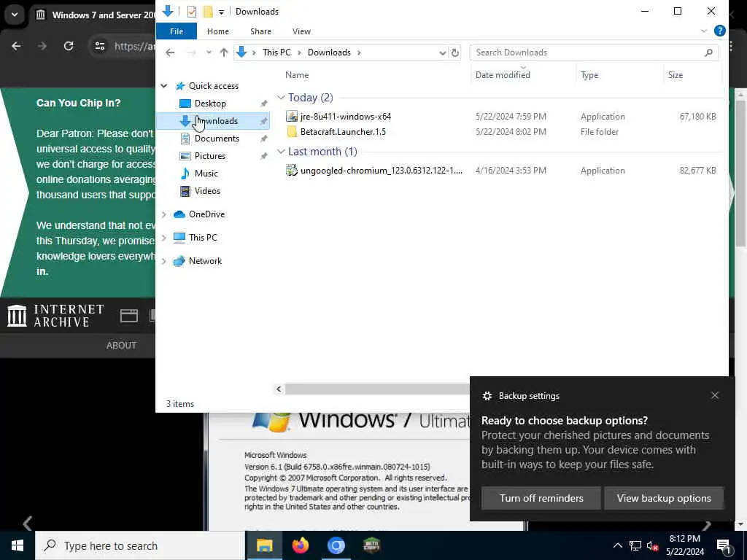Refresh the Downloads folder
The width and height of the screenshot is (747, 560).
pos(455,52)
